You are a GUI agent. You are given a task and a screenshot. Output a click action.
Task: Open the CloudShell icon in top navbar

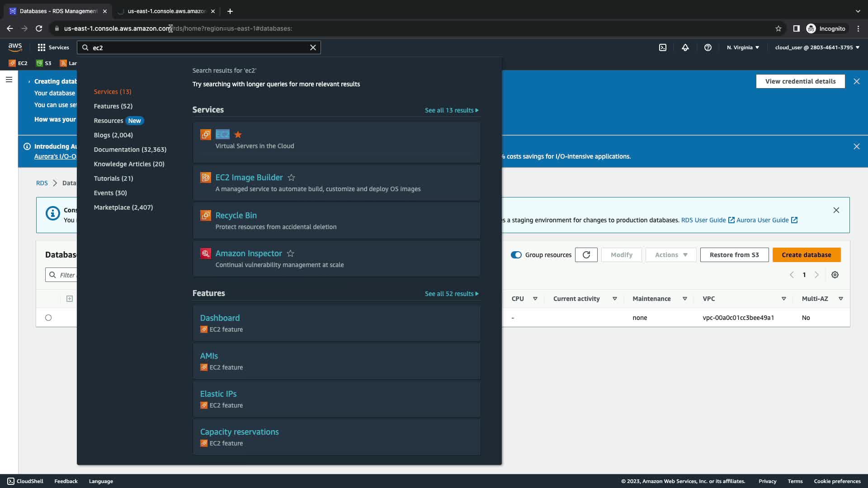pyautogui.click(x=662, y=47)
